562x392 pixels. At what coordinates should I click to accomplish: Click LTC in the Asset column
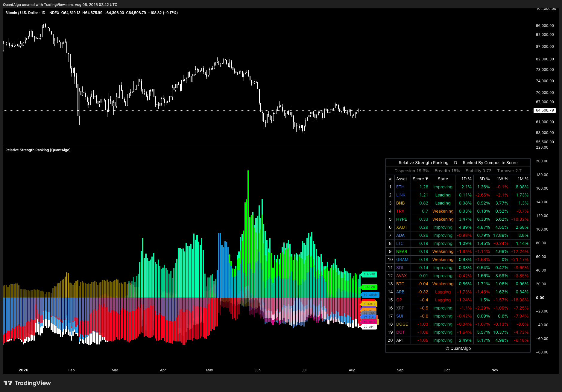[x=400, y=243]
